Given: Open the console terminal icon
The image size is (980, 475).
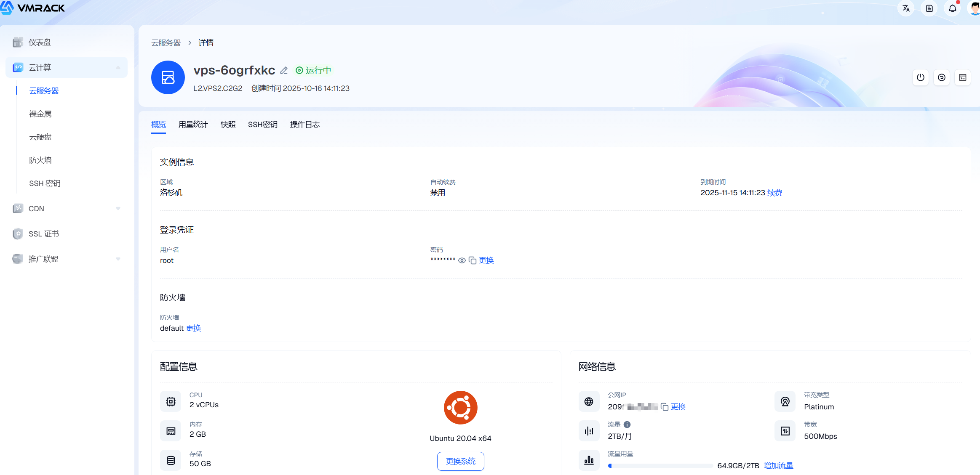Looking at the screenshot, I should point(962,77).
